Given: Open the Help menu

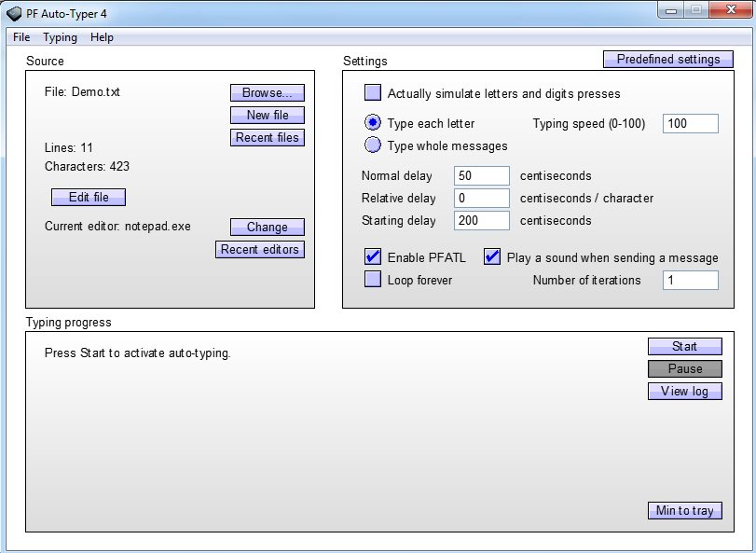Looking at the screenshot, I should click(x=102, y=37).
